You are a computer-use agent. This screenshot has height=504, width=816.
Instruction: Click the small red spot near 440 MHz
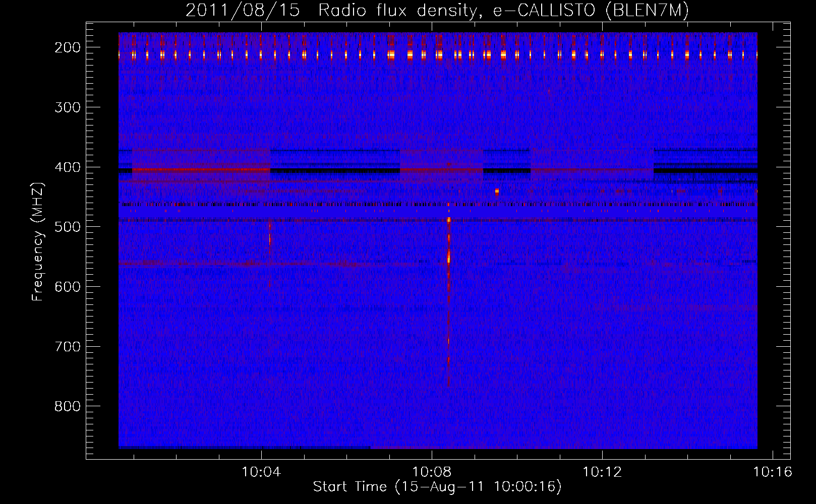[497, 192]
